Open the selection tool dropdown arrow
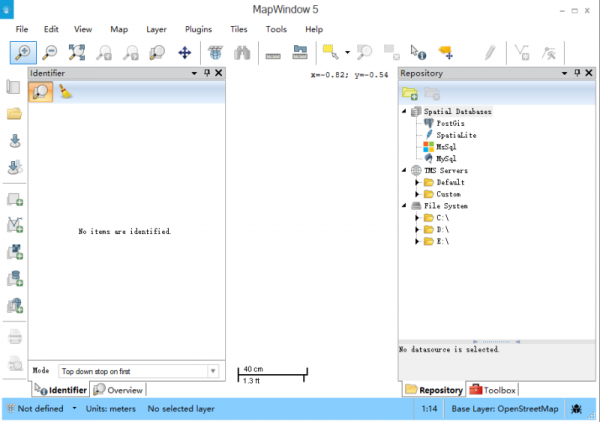 coord(347,52)
